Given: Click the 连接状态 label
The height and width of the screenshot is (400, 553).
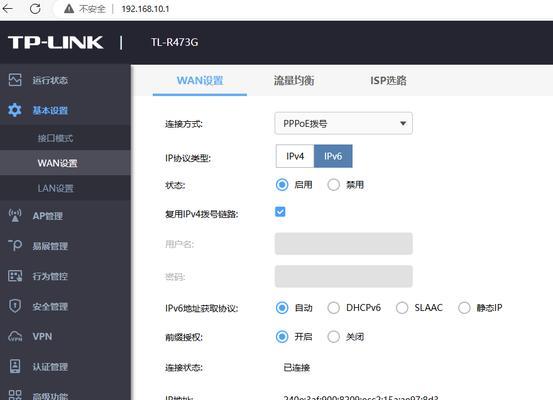Looking at the screenshot, I should [x=184, y=368].
